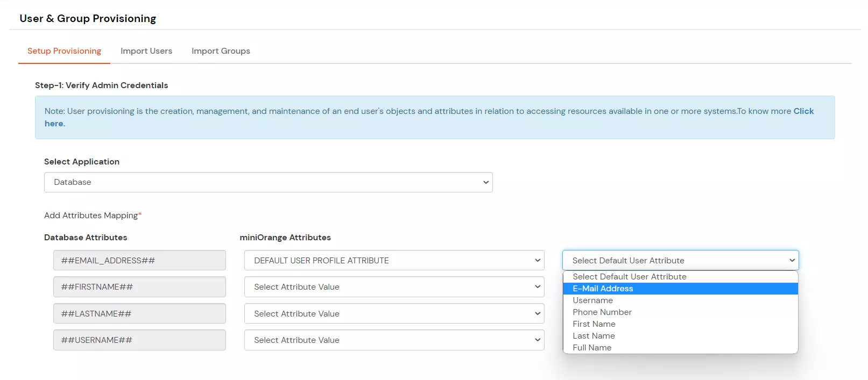Viewport: 868px width, 380px height.
Task: Open the attribute value dropdown for ##LASTNAME##
Action: tap(394, 313)
